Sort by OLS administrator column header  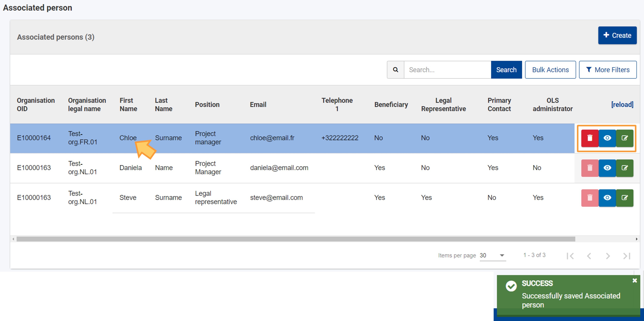click(x=552, y=105)
